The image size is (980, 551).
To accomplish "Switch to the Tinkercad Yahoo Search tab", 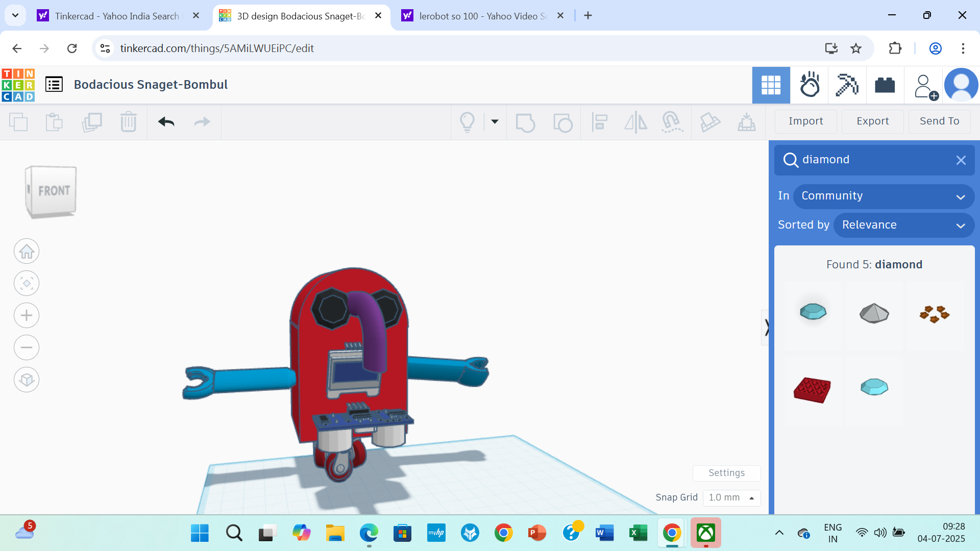I will point(117,16).
